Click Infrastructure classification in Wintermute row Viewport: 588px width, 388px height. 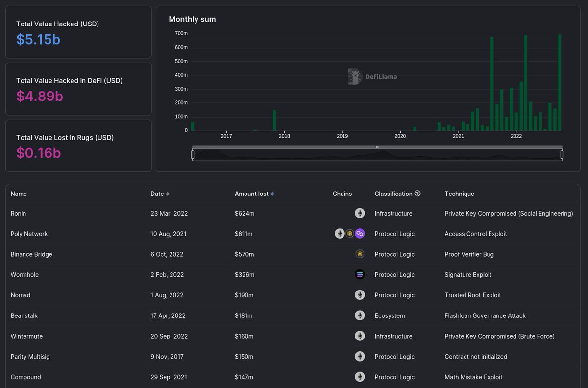(x=393, y=337)
